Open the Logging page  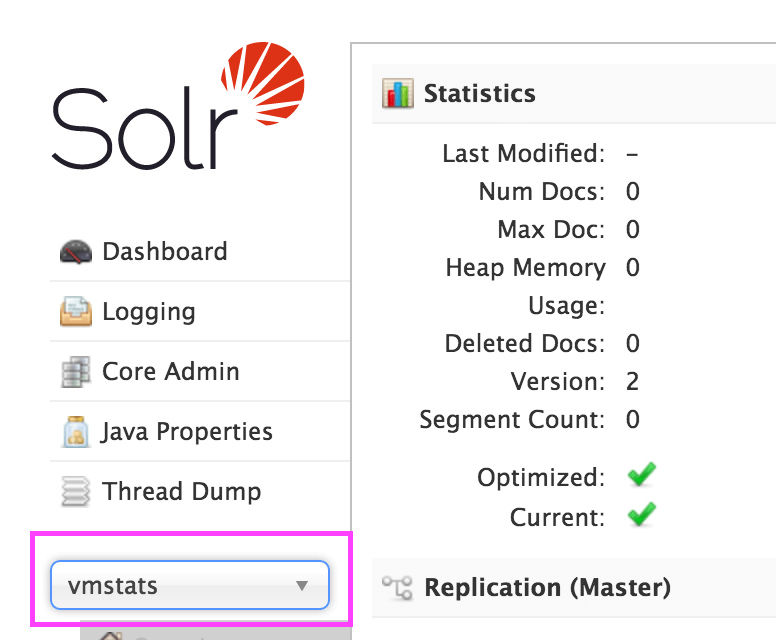click(200, 311)
